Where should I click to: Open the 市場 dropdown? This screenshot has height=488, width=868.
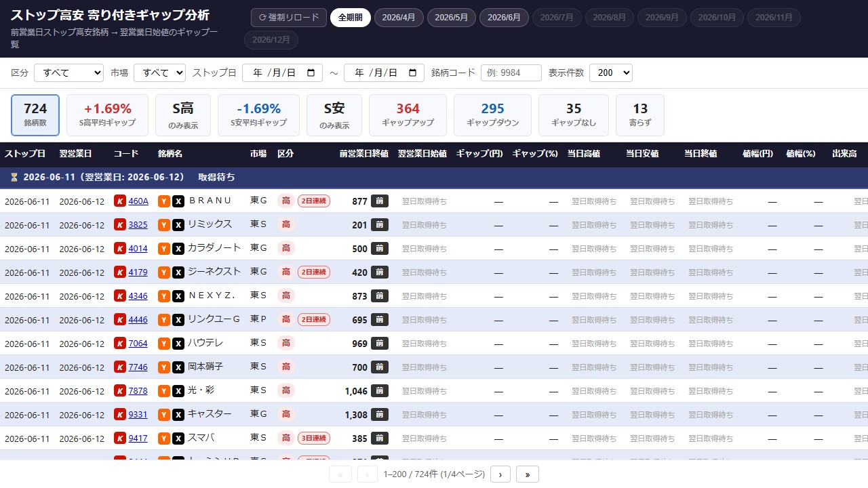(159, 73)
